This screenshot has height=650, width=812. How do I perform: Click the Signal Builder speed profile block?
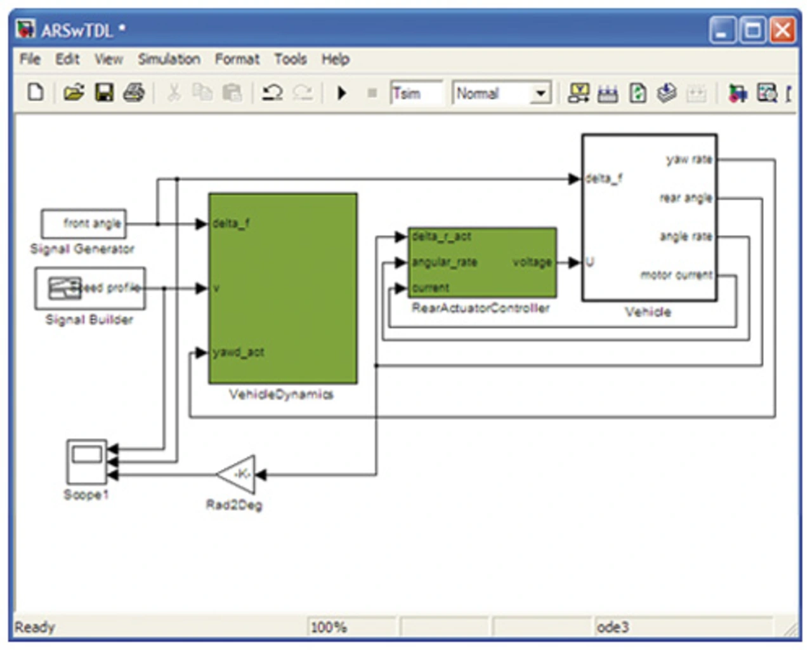pos(90,288)
